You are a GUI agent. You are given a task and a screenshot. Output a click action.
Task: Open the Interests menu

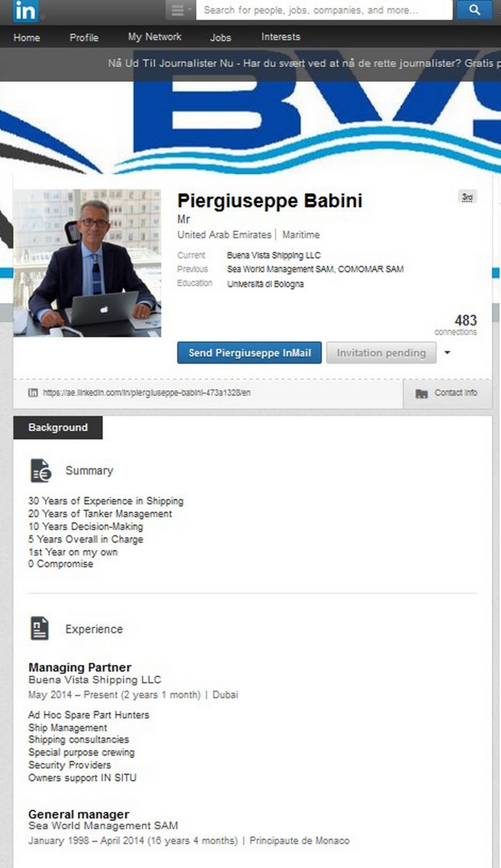point(281,37)
